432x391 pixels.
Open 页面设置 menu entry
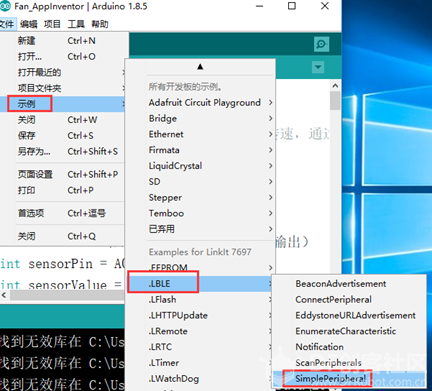pos(63,174)
